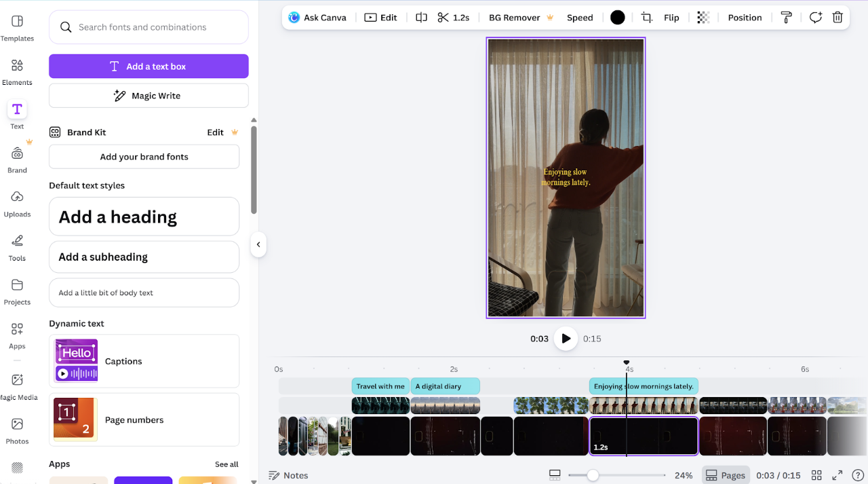Add a comment using speech bubble icon
This screenshot has width=868, height=484.
click(815, 18)
